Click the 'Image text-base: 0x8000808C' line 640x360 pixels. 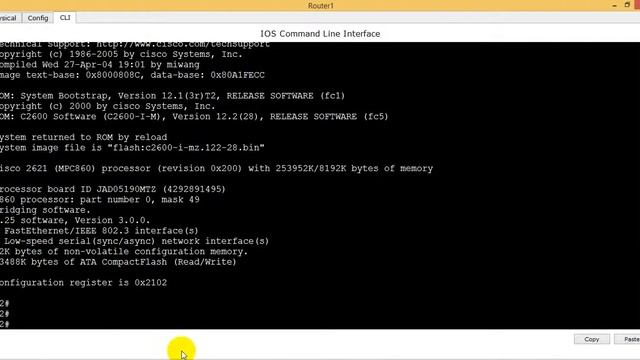point(132,75)
